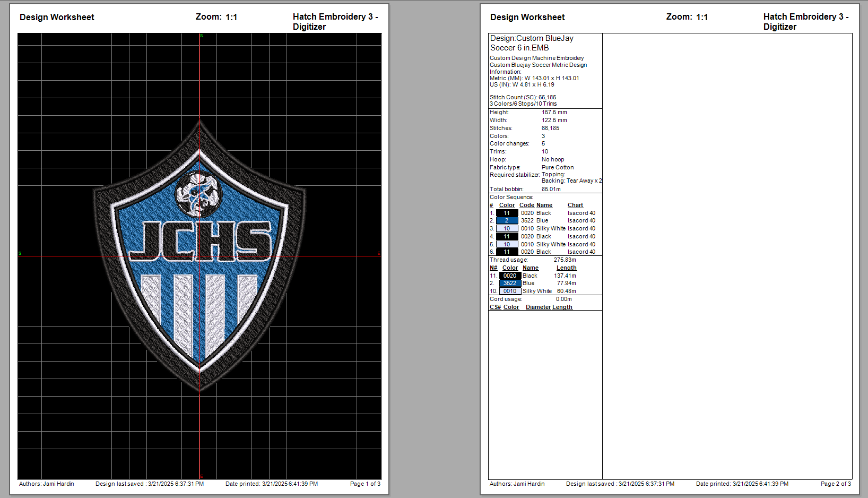Click the Diameter Length header under Cord usage
Image resolution: width=868 pixels, height=498 pixels.
pos(549,307)
